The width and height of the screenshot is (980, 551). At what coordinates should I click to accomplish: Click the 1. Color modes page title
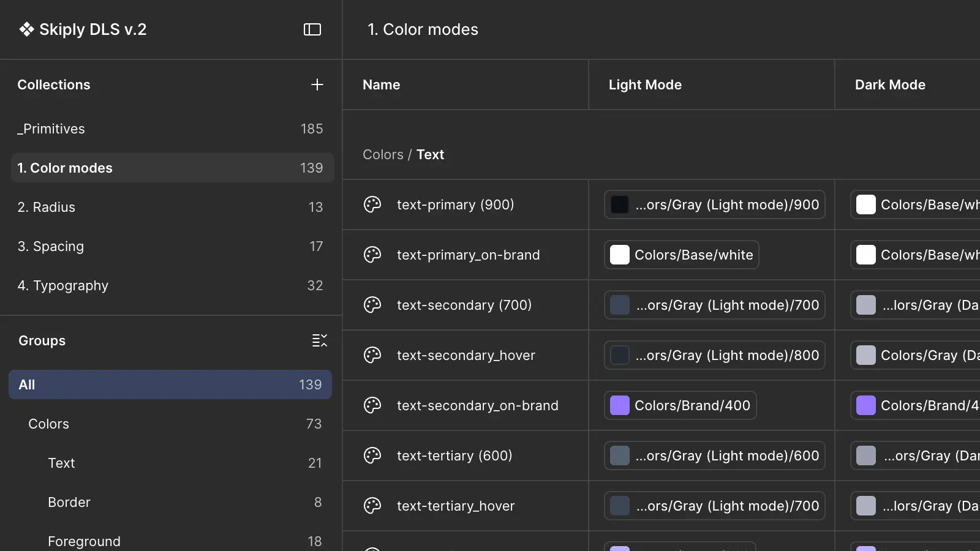tap(423, 29)
